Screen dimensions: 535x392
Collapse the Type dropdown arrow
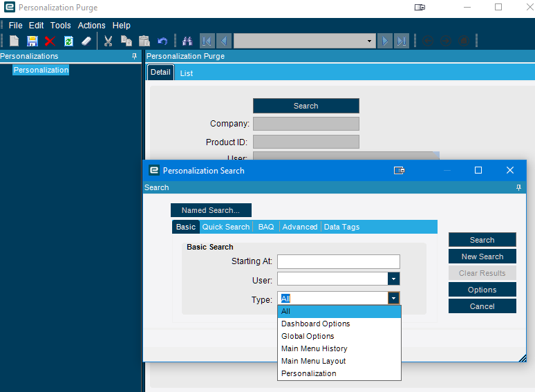[393, 298]
